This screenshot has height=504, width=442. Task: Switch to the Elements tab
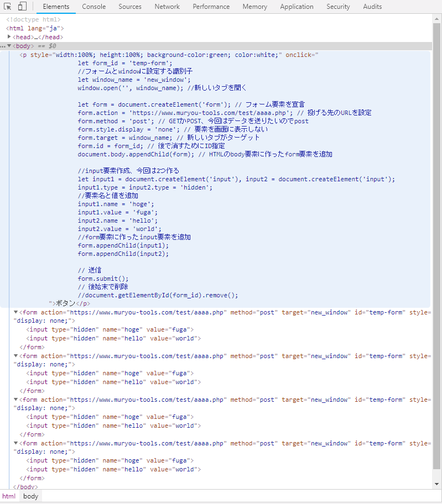pos(56,7)
